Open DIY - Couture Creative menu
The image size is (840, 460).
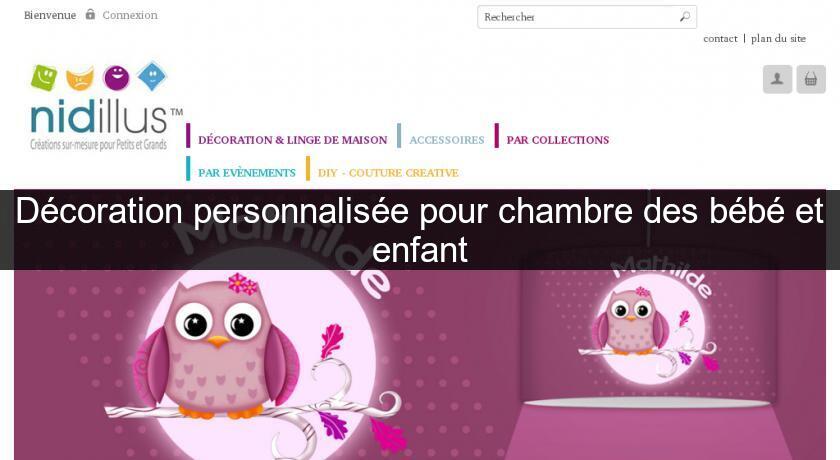388,172
